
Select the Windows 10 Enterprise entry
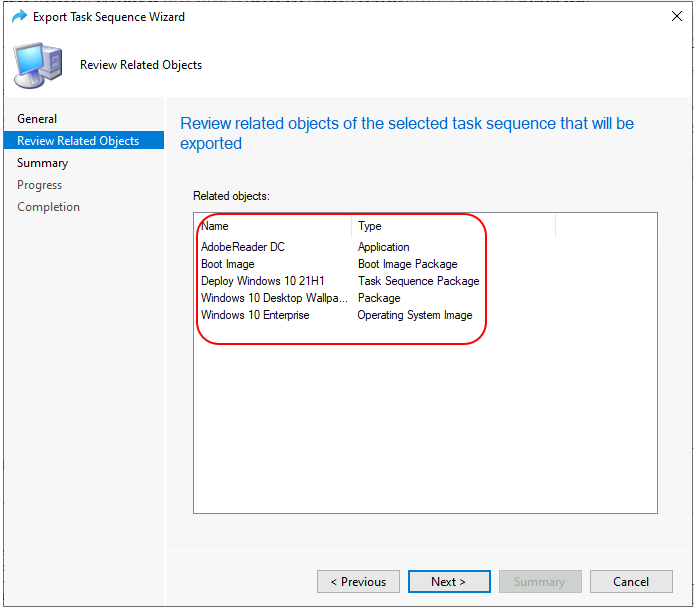pyautogui.click(x=255, y=315)
